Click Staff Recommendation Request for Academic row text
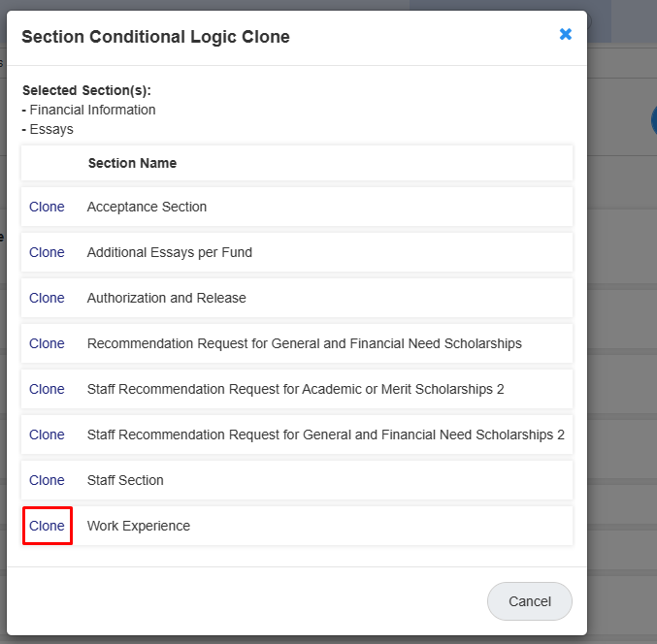The height and width of the screenshot is (644, 657). tap(295, 390)
